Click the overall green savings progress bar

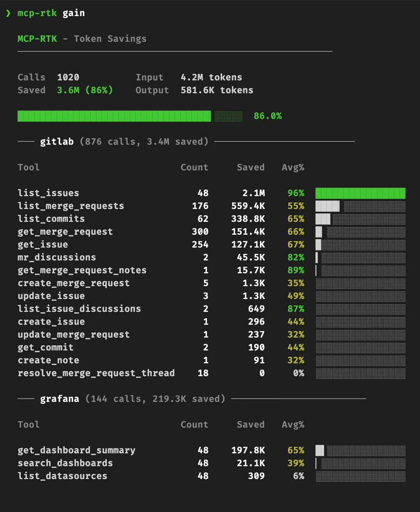130,116
